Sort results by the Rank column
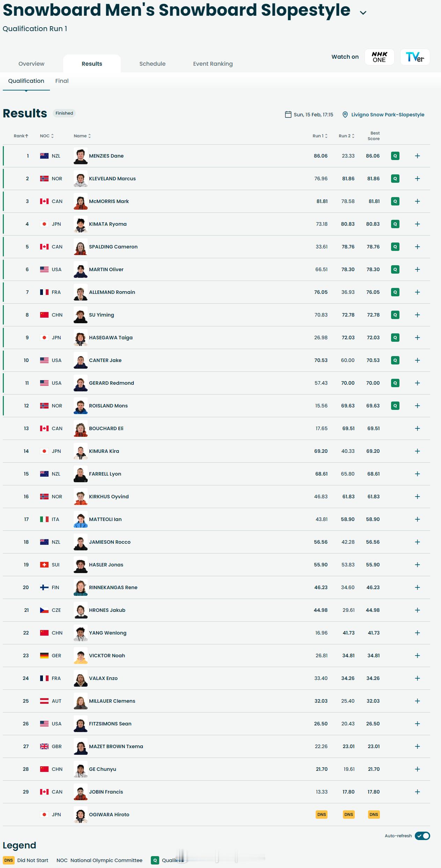 [x=21, y=136]
